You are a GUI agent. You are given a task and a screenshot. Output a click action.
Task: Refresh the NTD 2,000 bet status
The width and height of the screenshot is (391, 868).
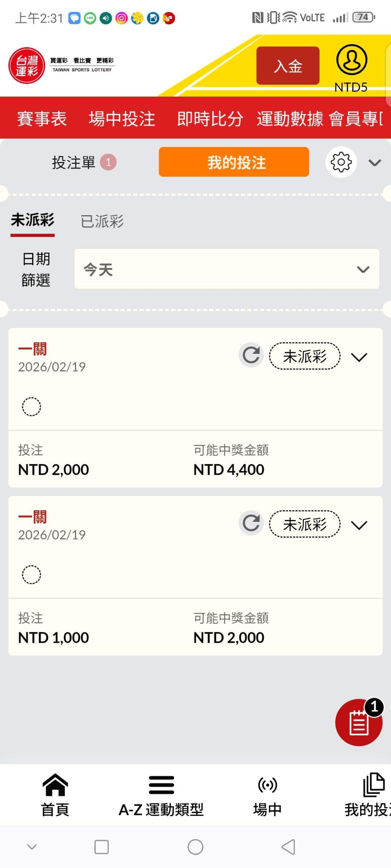tap(251, 355)
